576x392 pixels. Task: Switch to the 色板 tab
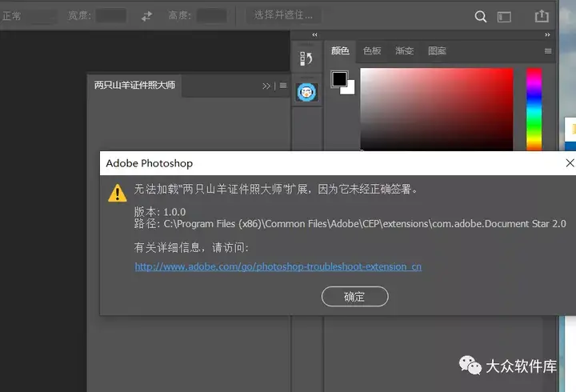[x=372, y=50]
